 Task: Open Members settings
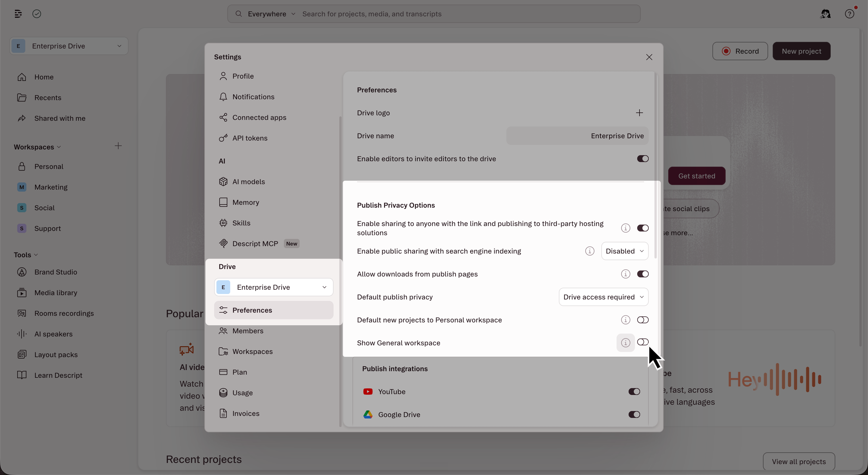tap(274, 331)
